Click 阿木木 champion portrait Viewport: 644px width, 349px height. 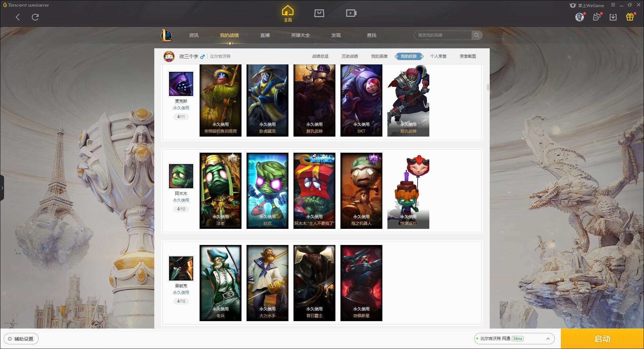(x=181, y=176)
